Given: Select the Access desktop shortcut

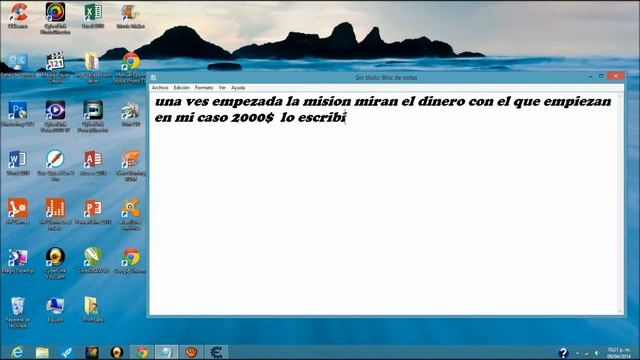Looking at the screenshot, I should point(93,162).
